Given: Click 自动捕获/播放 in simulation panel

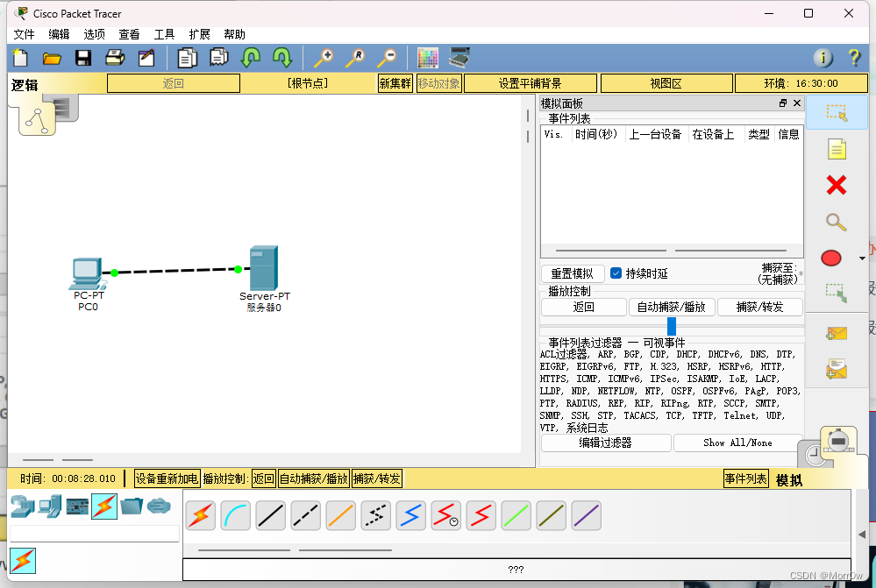Looking at the screenshot, I should [x=672, y=307].
